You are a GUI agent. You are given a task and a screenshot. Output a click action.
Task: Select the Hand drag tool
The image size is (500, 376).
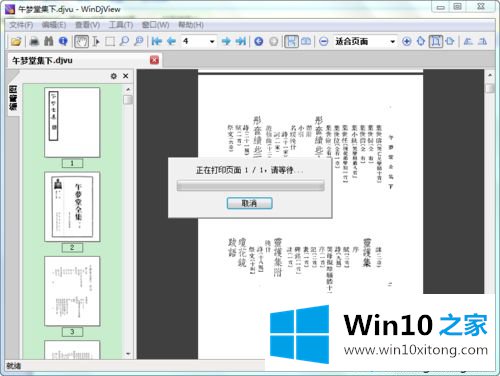81,41
